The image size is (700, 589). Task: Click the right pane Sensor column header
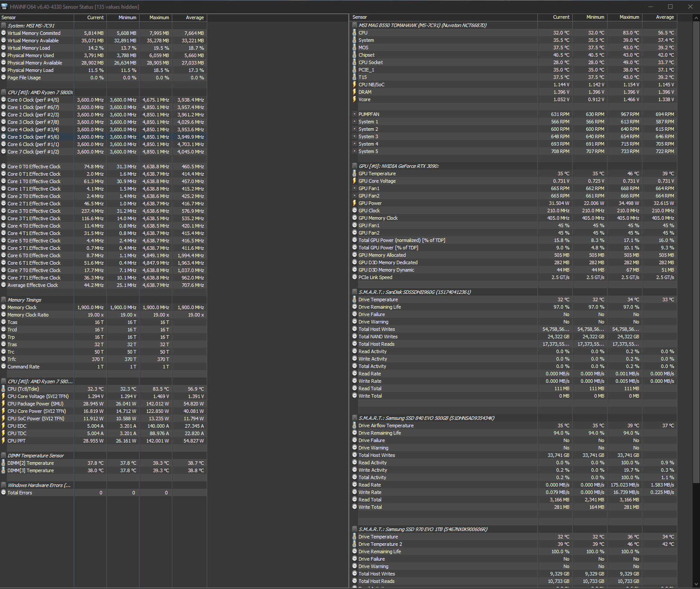click(444, 17)
